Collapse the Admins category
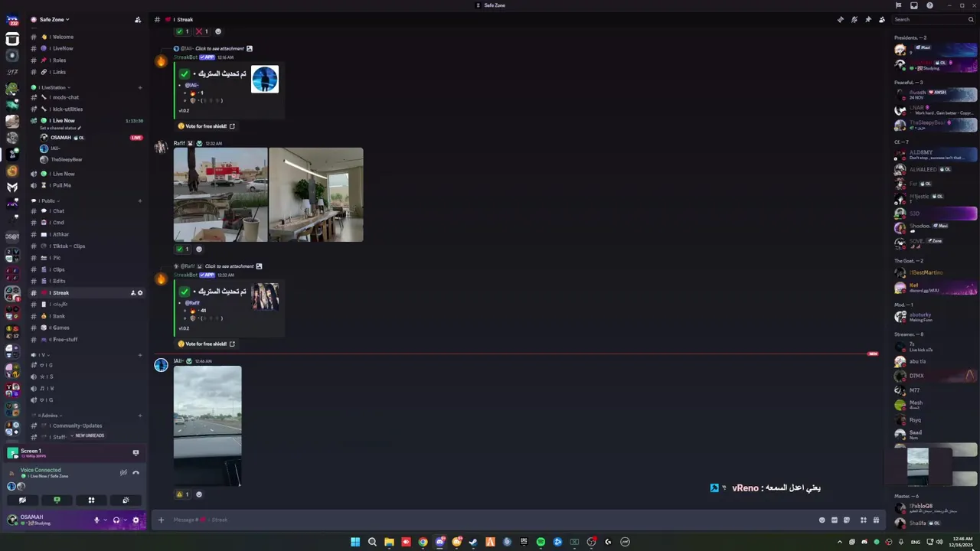 48,416
